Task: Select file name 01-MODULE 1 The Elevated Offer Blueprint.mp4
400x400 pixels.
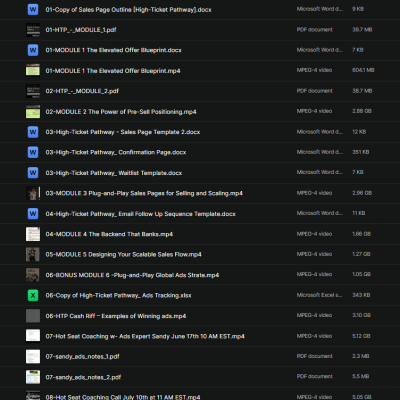Action: pos(113,71)
